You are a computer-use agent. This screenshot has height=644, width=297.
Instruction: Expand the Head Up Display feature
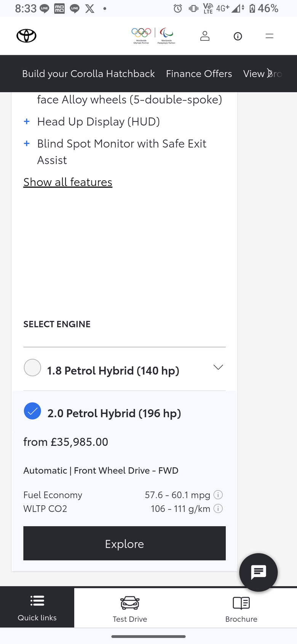[27, 121]
